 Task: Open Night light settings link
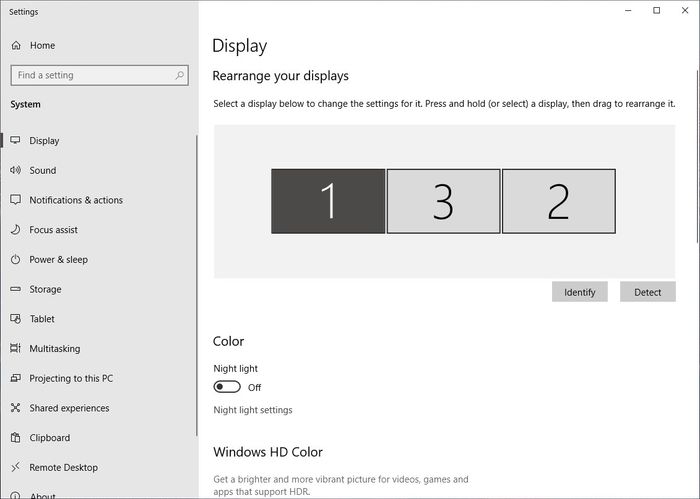click(x=253, y=410)
